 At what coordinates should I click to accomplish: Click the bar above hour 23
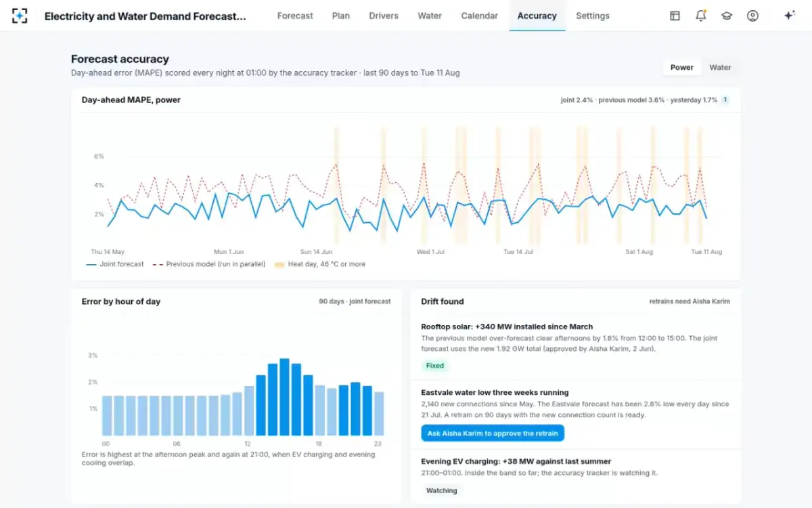pos(379,414)
